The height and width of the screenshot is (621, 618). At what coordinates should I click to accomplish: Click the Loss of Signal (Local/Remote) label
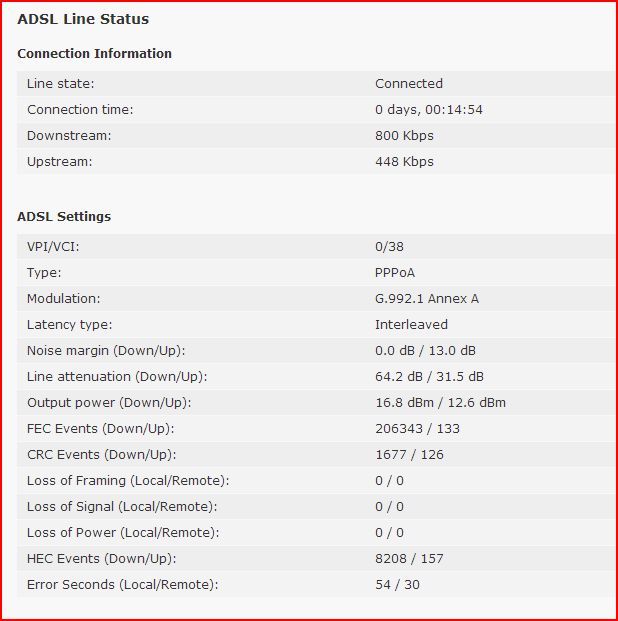(122, 507)
